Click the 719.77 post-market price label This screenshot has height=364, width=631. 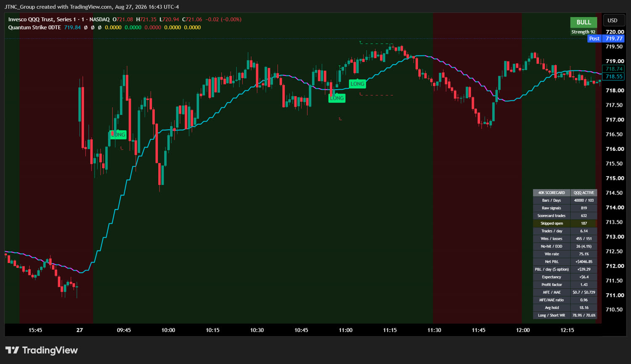pos(614,39)
